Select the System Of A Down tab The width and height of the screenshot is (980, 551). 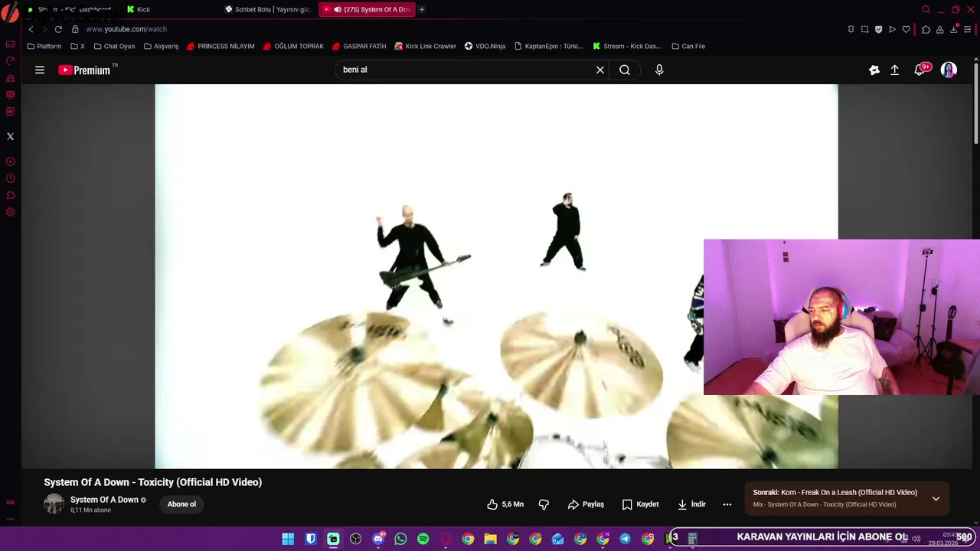(x=366, y=9)
